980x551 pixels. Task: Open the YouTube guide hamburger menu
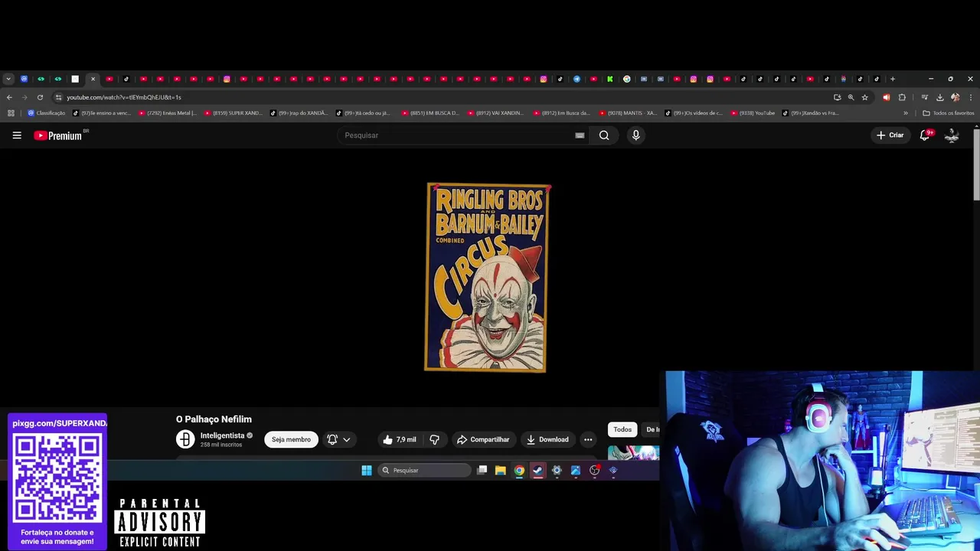17,135
